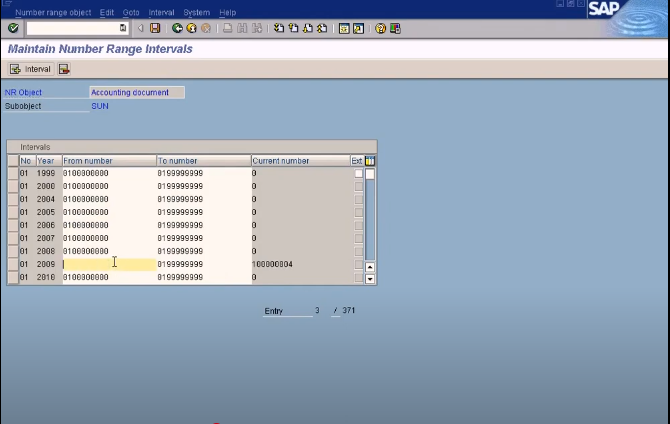Select row for year 2004 using row selector
The width and height of the screenshot is (670, 424).
13,199
